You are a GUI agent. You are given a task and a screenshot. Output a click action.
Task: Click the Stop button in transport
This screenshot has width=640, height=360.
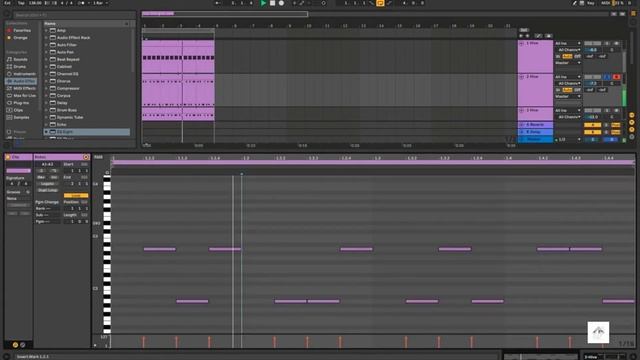[272, 3]
